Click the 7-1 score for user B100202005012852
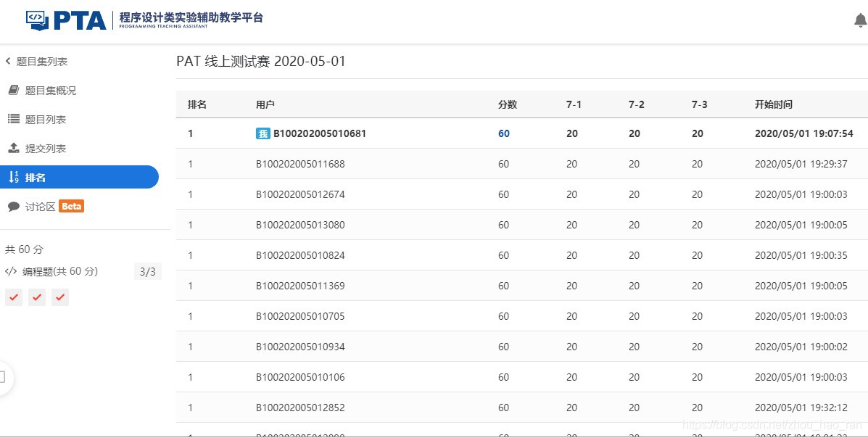Image resolution: width=868 pixels, height=438 pixels. coord(572,408)
